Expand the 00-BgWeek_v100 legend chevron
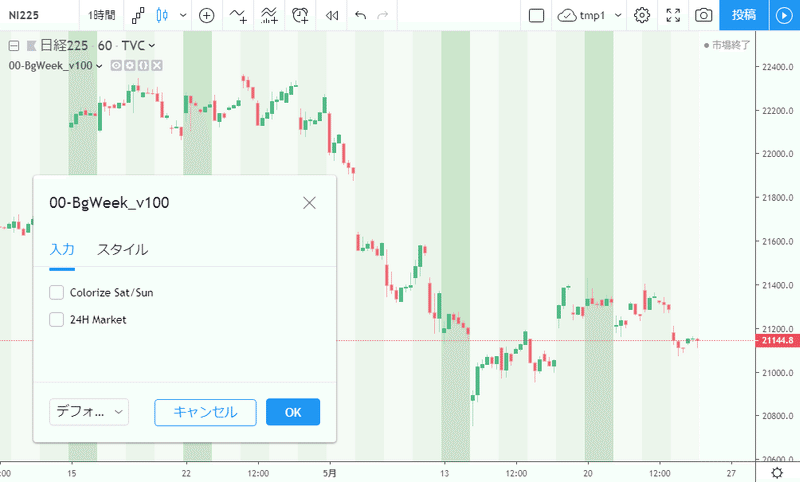The height and width of the screenshot is (482, 800). click(99, 66)
